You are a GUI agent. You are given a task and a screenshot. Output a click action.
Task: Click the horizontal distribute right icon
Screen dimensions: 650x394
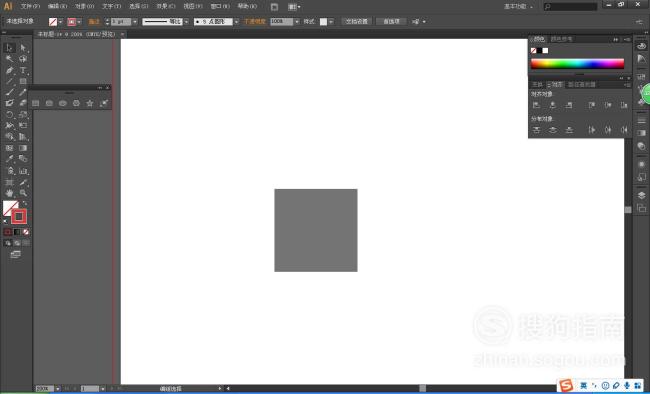coord(624,130)
